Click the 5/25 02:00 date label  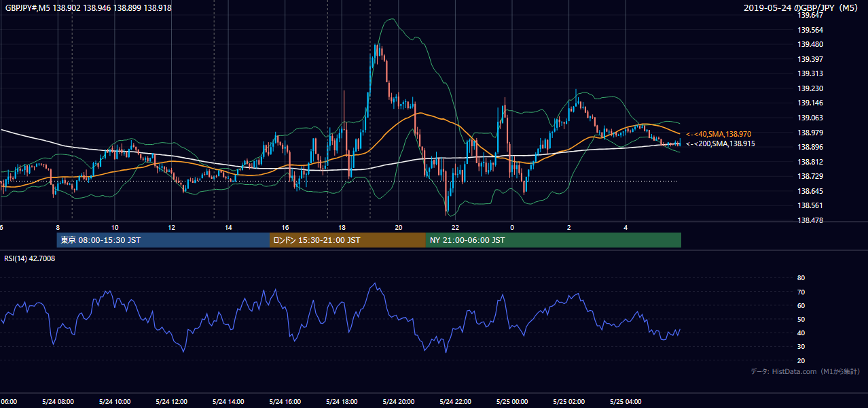coord(568,402)
